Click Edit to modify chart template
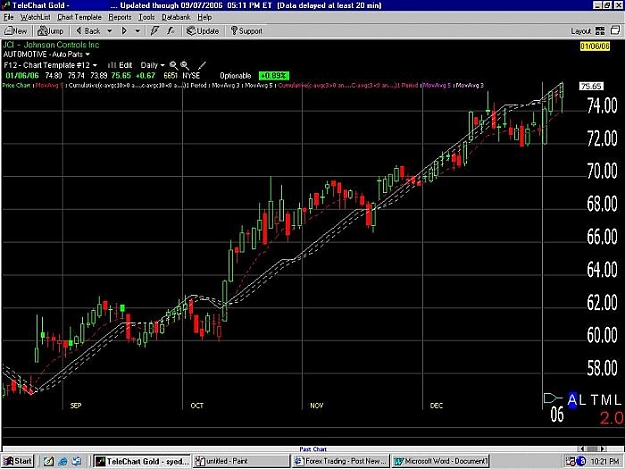 tap(121, 65)
